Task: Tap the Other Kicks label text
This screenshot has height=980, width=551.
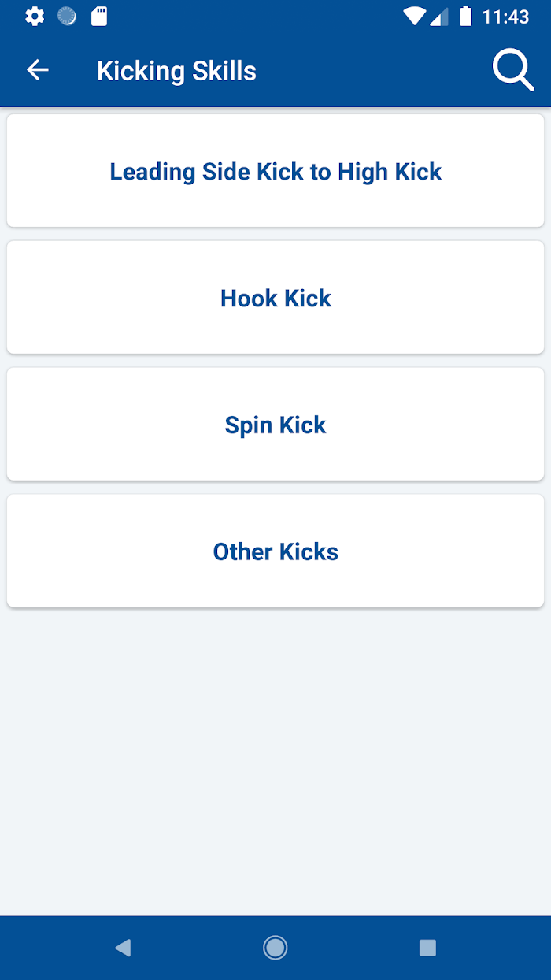Action: click(x=275, y=552)
